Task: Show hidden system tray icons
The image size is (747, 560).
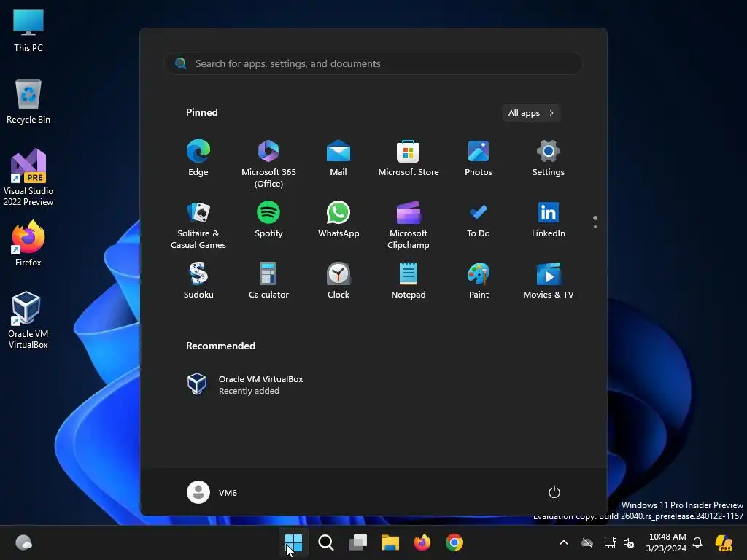Action: [x=564, y=542]
